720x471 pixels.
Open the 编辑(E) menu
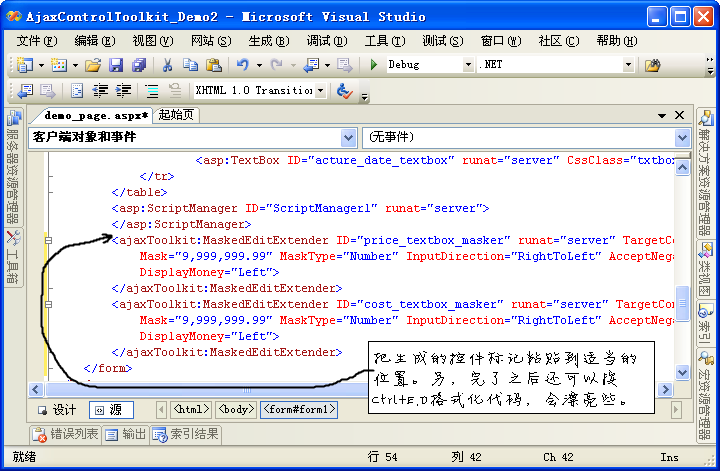coord(95,41)
